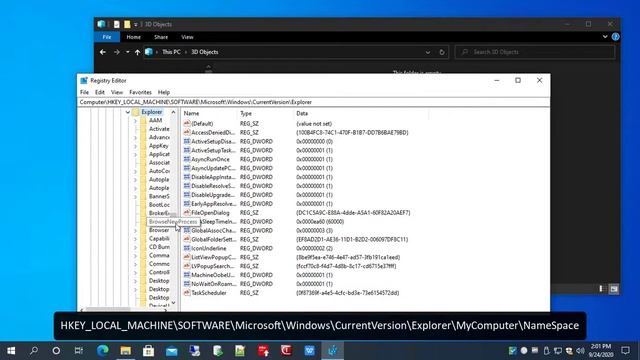Open Microsoft Edge from the taskbar
This screenshot has height=360, width=640.
click(103, 351)
